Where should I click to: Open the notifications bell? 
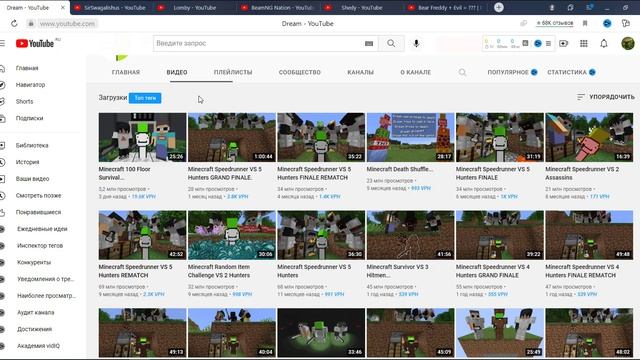[604, 43]
